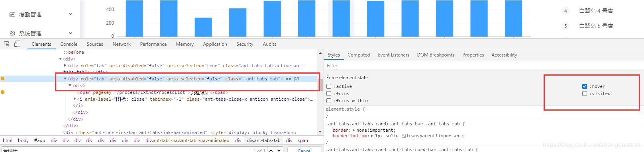Click the next search result arrow
Image resolution: width=644 pixels, height=152 pixels.
coord(279,150)
